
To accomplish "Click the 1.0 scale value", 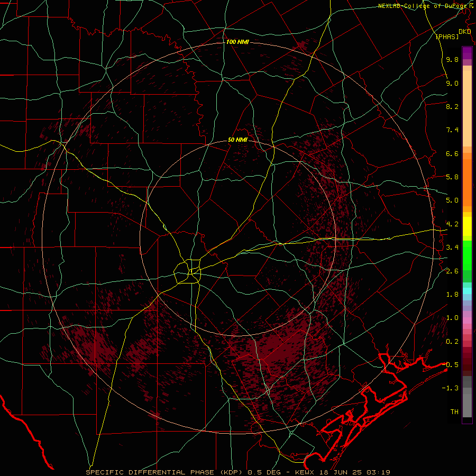I will (452, 318).
